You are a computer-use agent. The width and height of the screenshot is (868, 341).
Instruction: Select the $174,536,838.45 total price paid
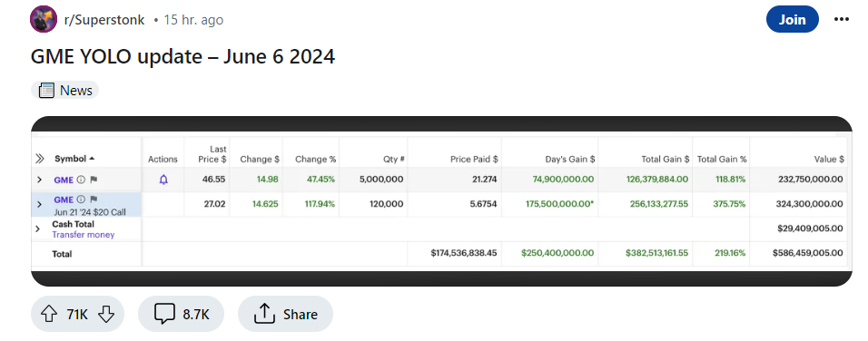[464, 253]
